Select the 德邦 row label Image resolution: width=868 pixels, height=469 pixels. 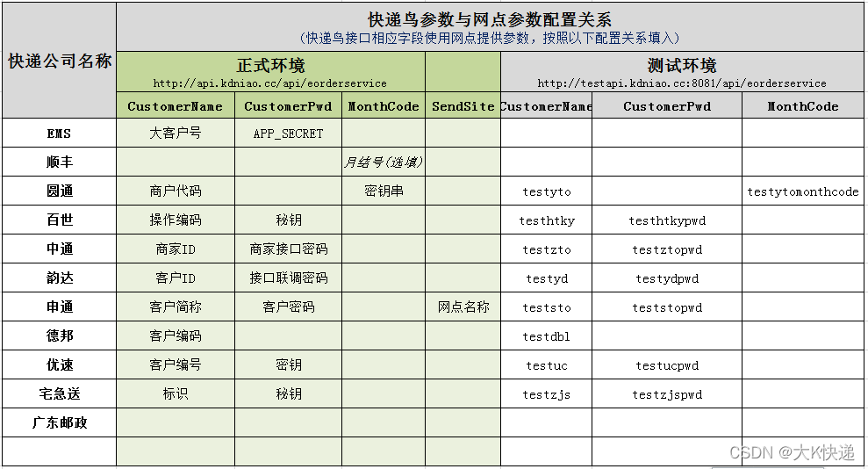[59, 336]
